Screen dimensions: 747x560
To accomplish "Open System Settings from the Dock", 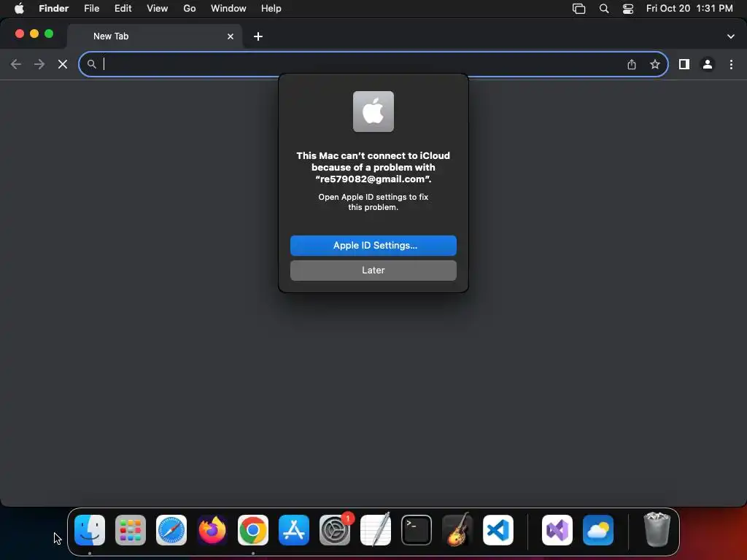I will tap(334, 530).
